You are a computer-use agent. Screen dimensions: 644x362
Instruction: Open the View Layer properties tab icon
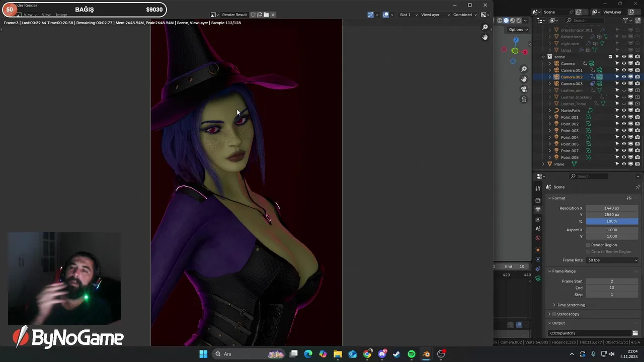click(538, 219)
